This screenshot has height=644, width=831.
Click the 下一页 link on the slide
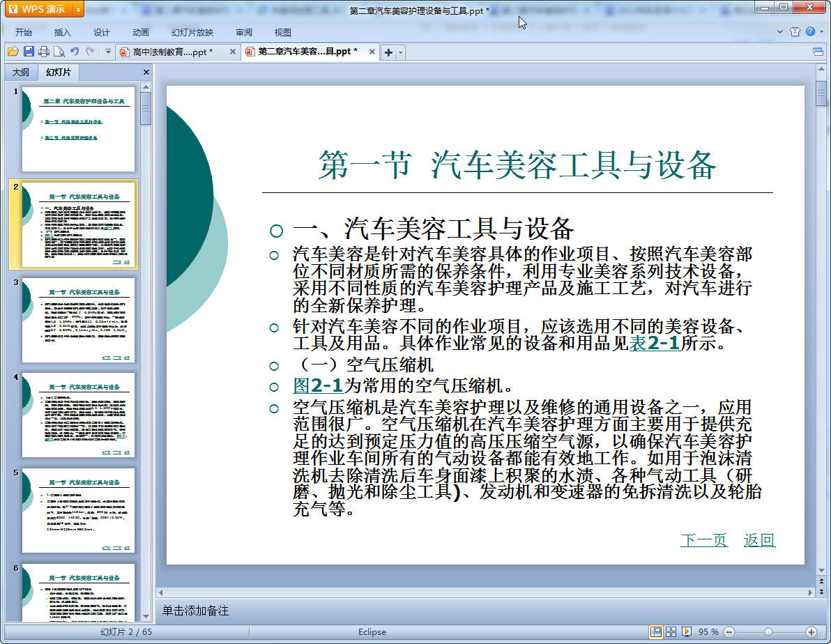point(703,540)
